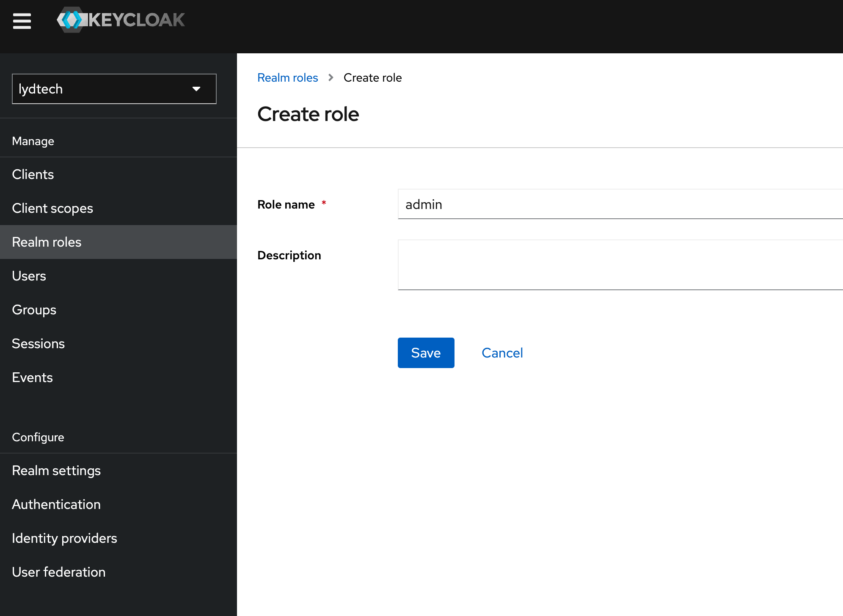The image size is (843, 616).
Task: Click the Configure section heading
Action: pos(38,437)
